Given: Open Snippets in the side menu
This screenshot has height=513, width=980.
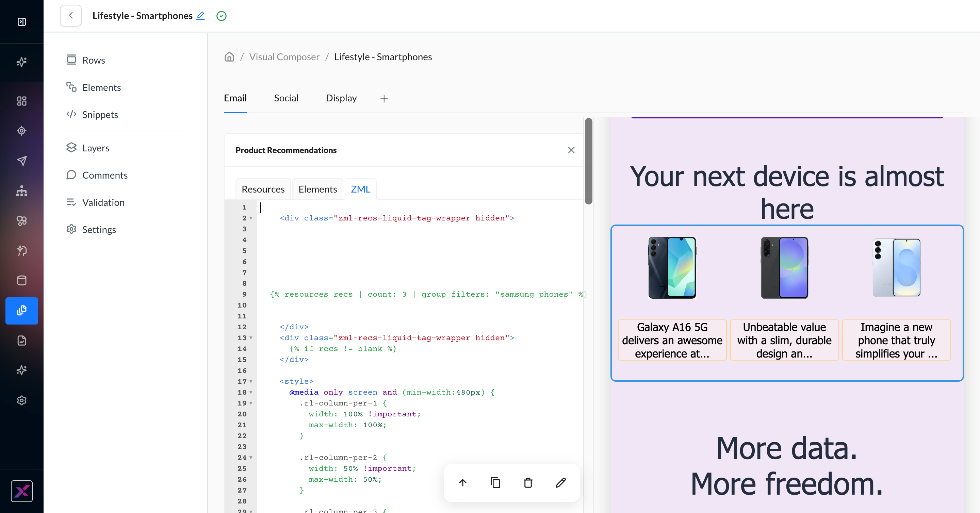Looking at the screenshot, I should pyautogui.click(x=92, y=114).
